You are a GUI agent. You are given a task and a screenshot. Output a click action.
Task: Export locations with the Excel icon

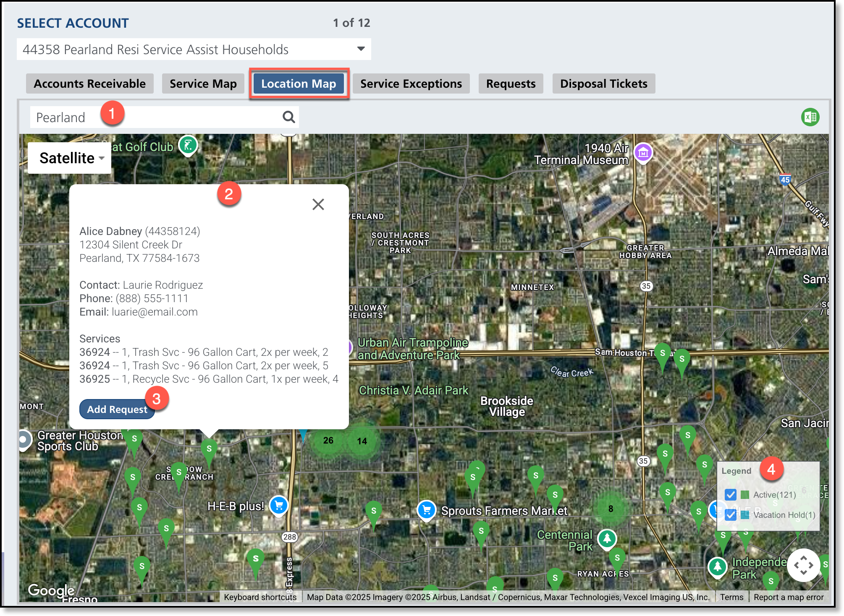[x=810, y=117]
